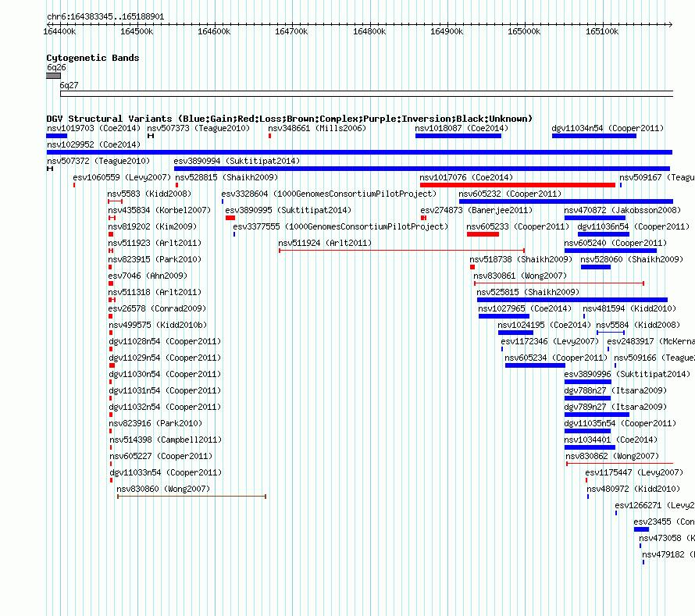Open nsv605234 (Cooper2011) variant
Image resolution: width=695 pixels, height=616 pixels.
click(556, 358)
